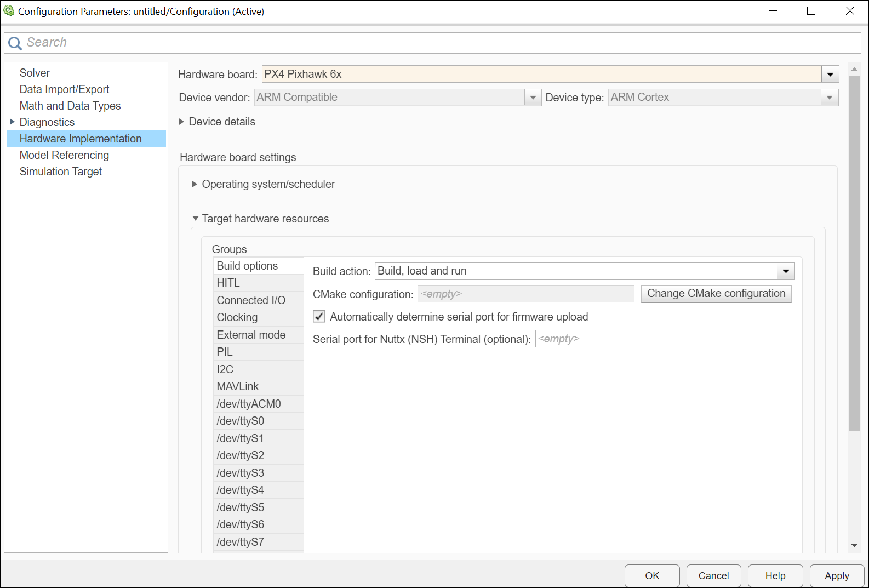Open the Device type dropdown
The image size is (869, 588).
tap(830, 98)
